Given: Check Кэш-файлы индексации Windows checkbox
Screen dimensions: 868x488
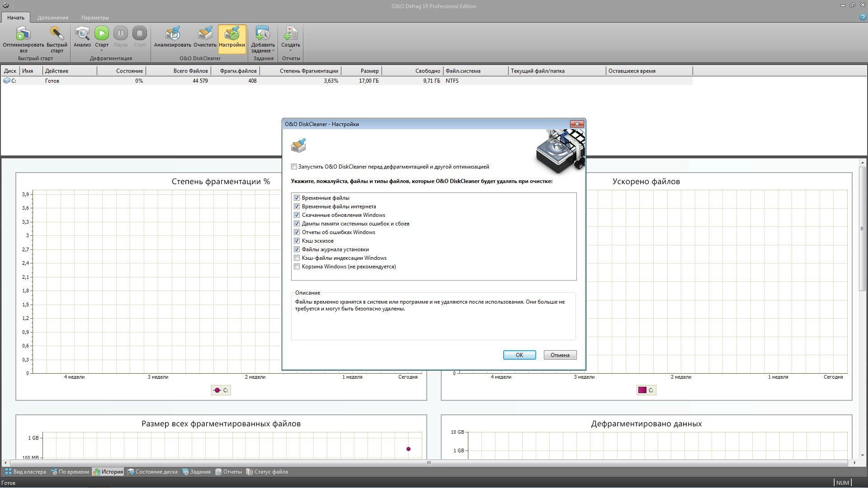Looking at the screenshot, I should click(x=297, y=258).
